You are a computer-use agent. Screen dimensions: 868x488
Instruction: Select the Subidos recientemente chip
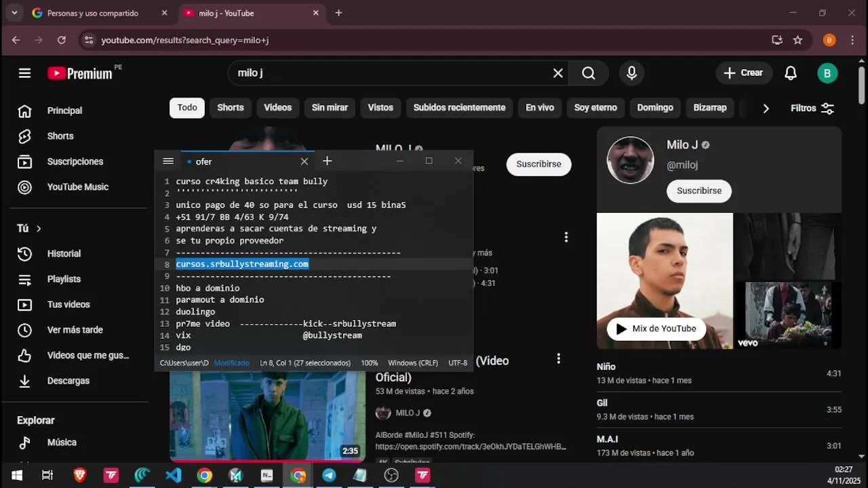coord(459,108)
